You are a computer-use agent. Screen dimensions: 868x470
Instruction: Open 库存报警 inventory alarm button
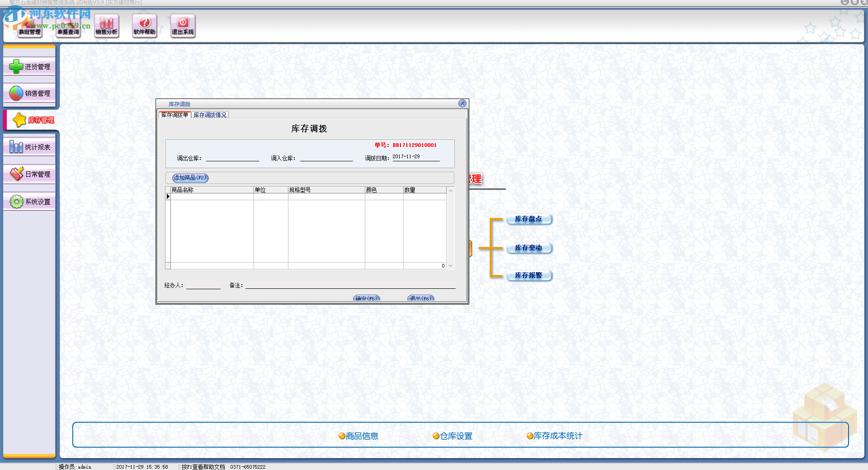point(528,276)
